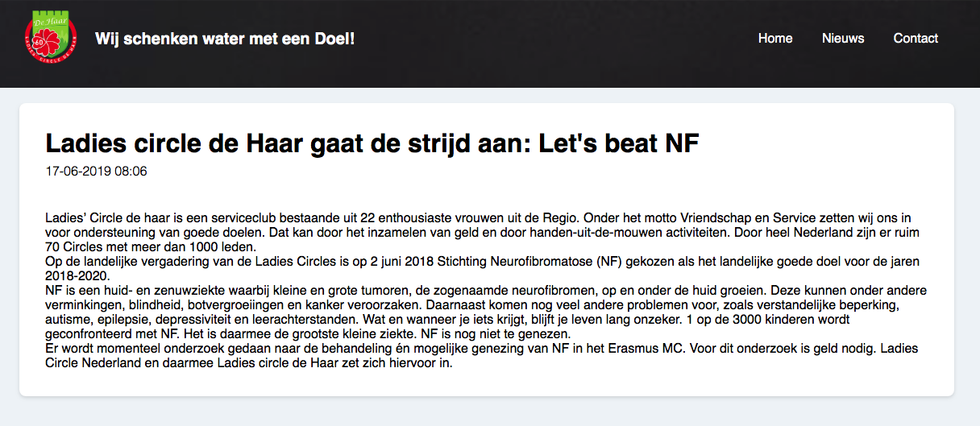Open the Home menu item

coord(774,39)
